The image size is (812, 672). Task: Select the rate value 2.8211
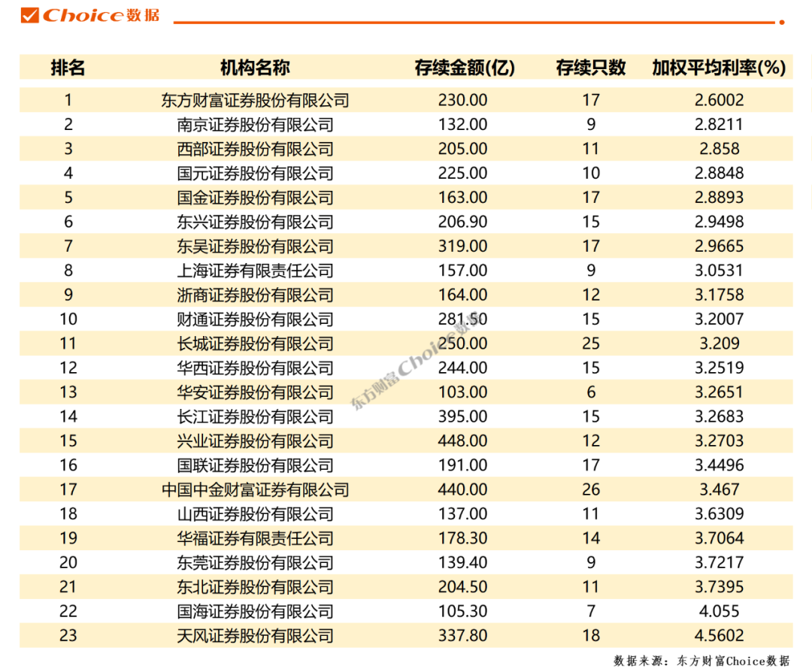719,124
